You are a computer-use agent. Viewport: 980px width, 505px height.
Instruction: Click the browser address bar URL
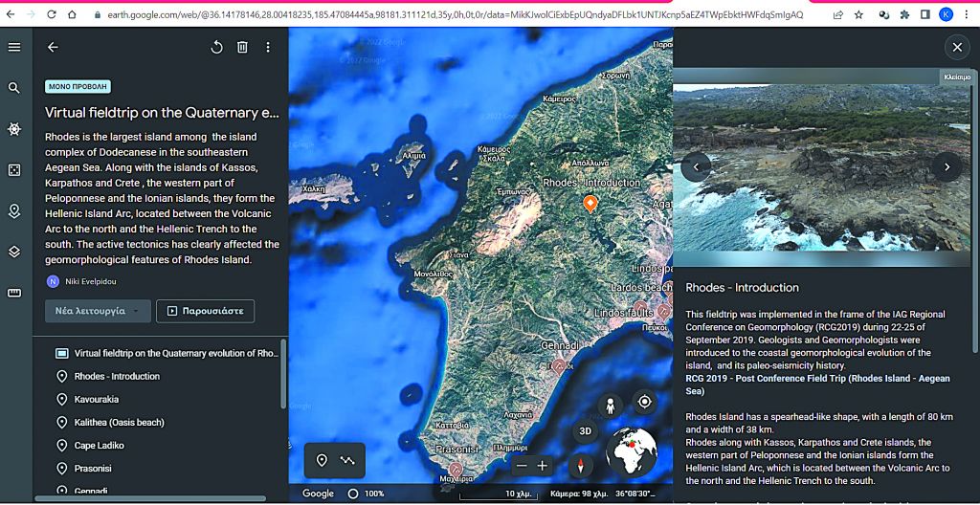(x=455, y=14)
